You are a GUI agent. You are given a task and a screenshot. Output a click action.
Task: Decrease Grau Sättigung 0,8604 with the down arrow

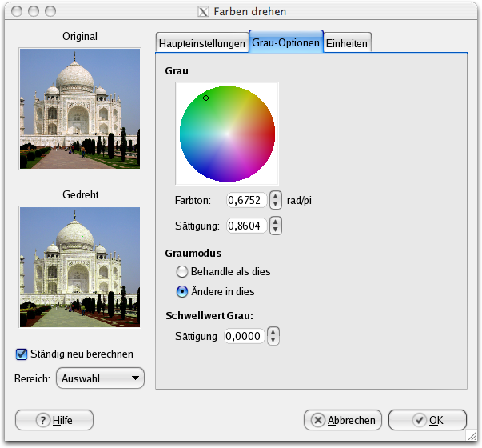[x=276, y=230]
